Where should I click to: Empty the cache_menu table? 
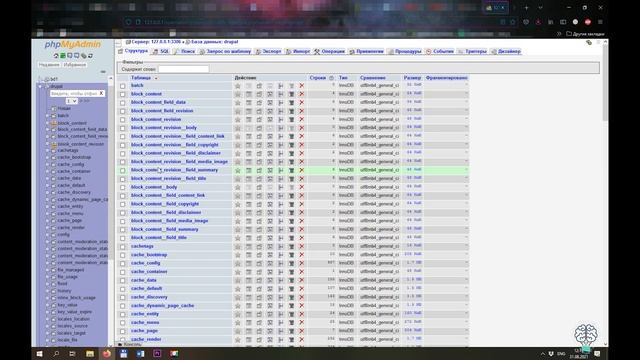291,322
